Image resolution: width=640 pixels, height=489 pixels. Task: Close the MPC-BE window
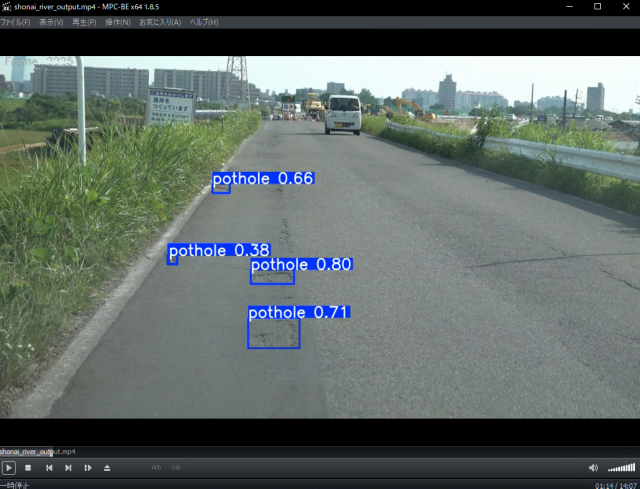click(x=626, y=7)
